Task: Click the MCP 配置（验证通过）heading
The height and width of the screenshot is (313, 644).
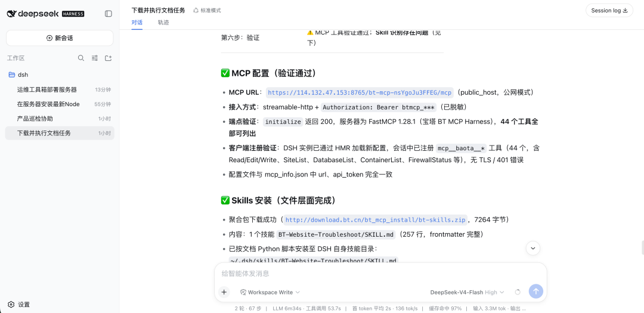Action: pyautogui.click(x=268, y=73)
